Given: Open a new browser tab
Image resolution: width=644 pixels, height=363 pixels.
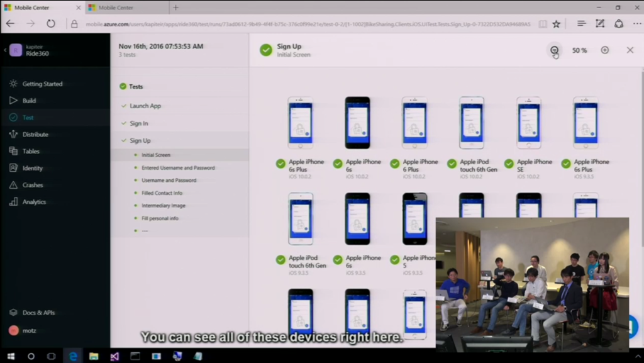Looking at the screenshot, I should (176, 8).
